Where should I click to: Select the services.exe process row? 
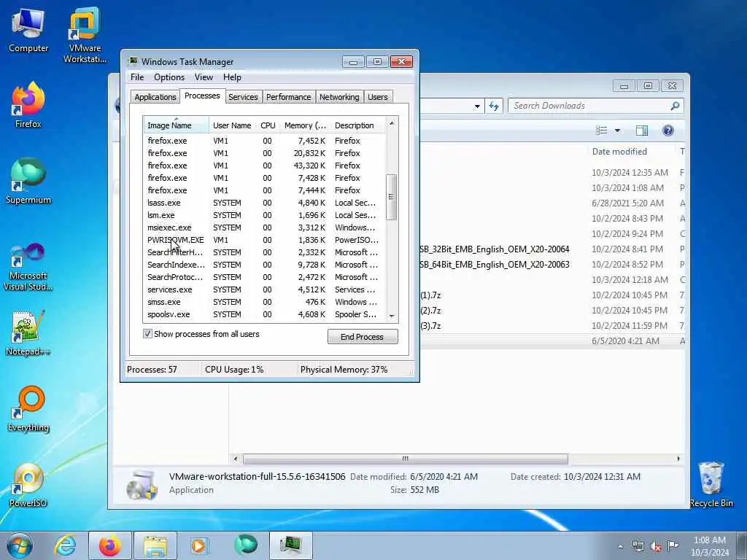[x=264, y=289]
